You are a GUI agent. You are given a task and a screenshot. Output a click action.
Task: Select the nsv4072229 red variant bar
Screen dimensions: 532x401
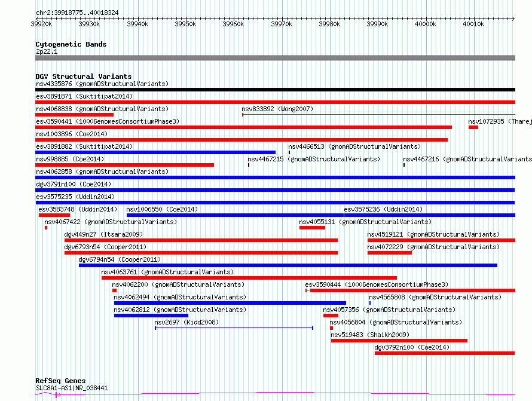coord(390,253)
